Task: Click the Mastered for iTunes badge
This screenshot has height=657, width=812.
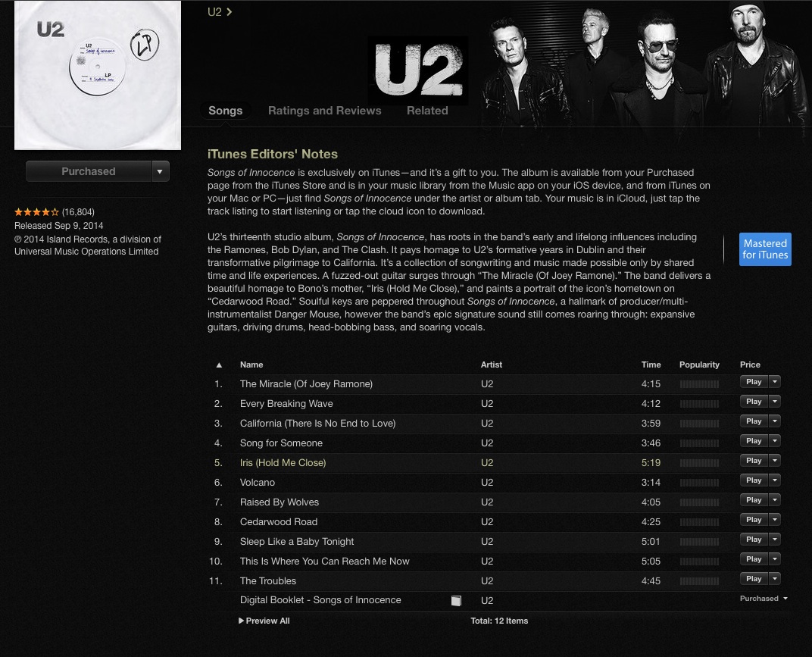Action: pyautogui.click(x=765, y=249)
